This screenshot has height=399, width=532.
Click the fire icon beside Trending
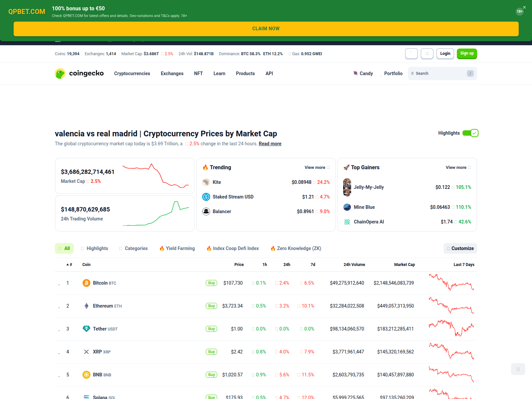pyautogui.click(x=205, y=168)
